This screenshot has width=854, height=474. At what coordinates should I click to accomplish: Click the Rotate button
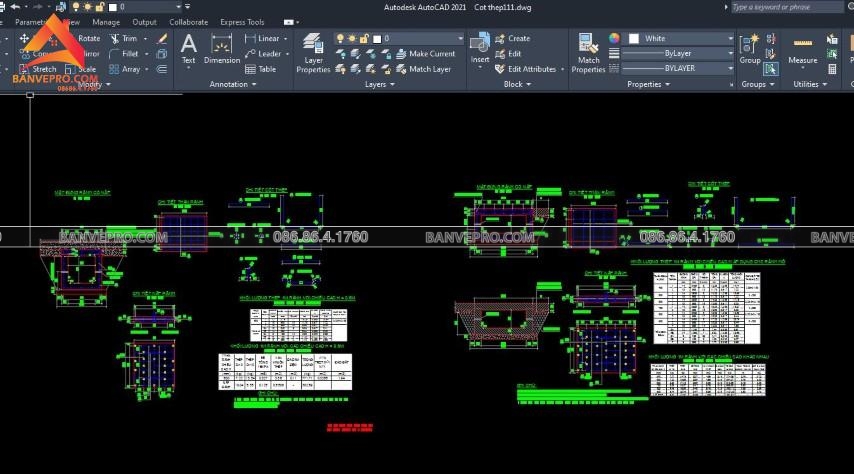pos(89,38)
